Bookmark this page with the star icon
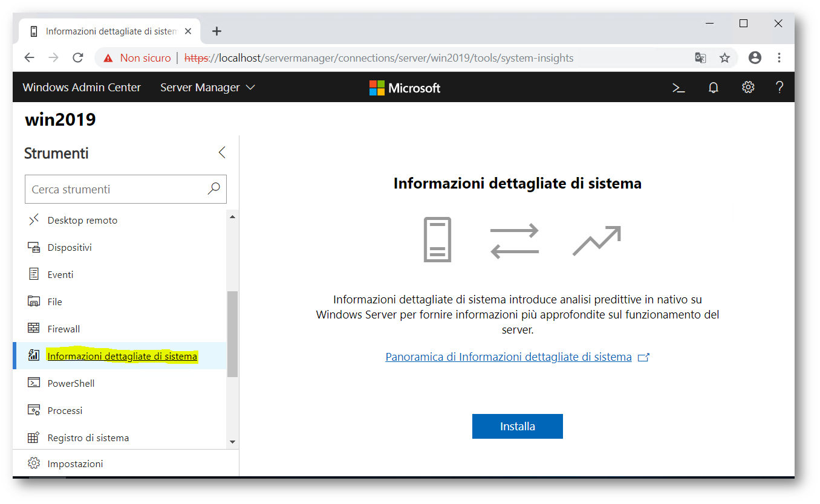 [x=724, y=58]
